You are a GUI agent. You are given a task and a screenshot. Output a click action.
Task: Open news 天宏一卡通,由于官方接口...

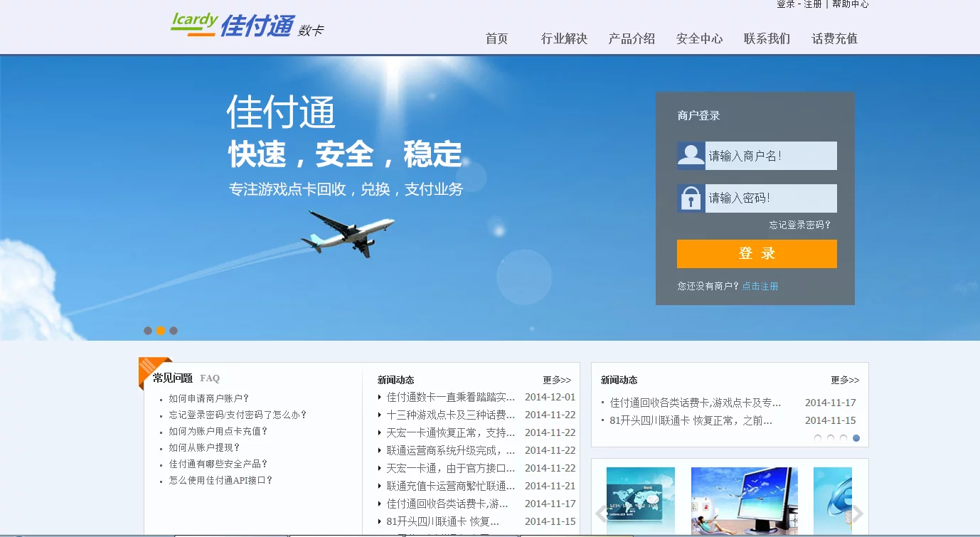click(x=451, y=468)
